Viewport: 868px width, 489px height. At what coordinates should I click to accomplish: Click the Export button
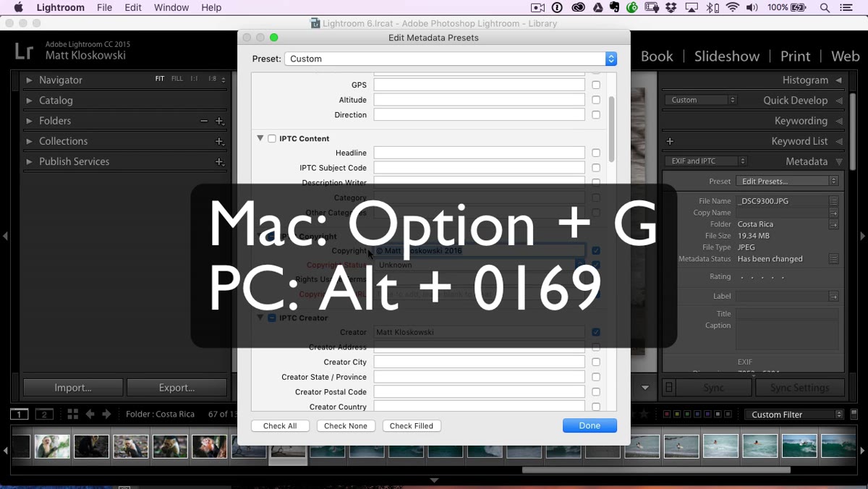coord(176,388)
